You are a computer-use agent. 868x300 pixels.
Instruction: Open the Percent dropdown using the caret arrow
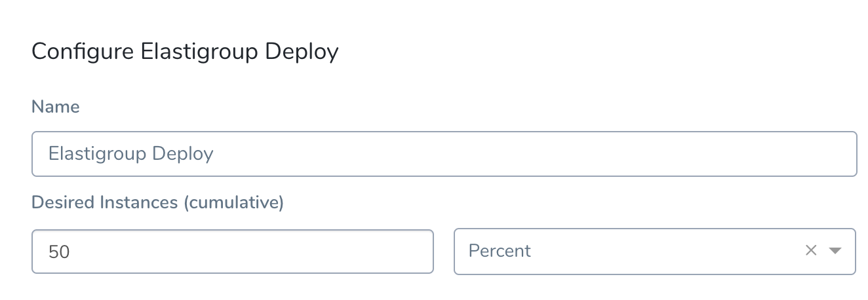[835, 251]
